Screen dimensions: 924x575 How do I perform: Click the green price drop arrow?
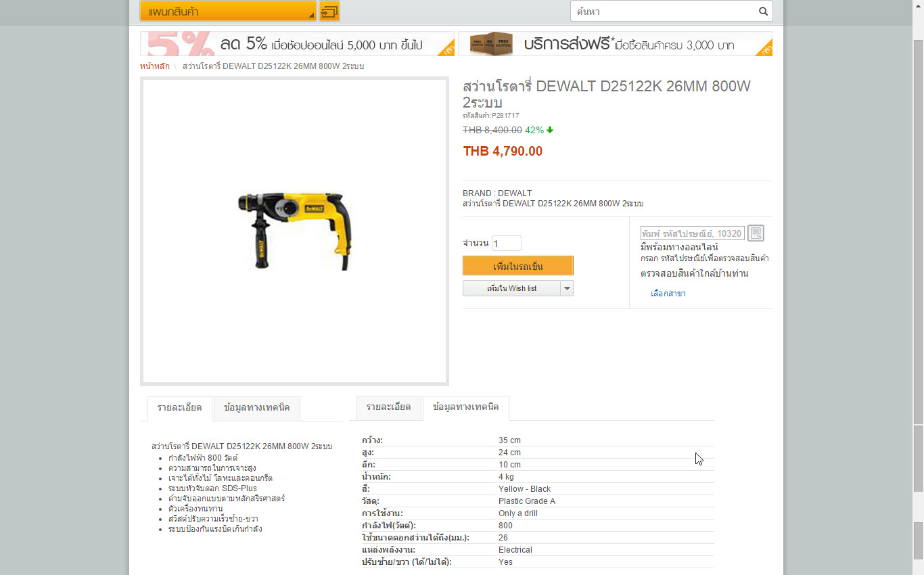click(550, 130)
